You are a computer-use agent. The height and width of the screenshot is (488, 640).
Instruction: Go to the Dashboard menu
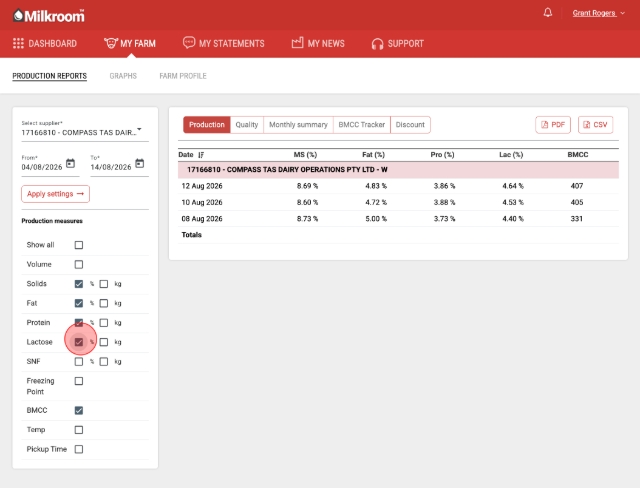point(45,44)
